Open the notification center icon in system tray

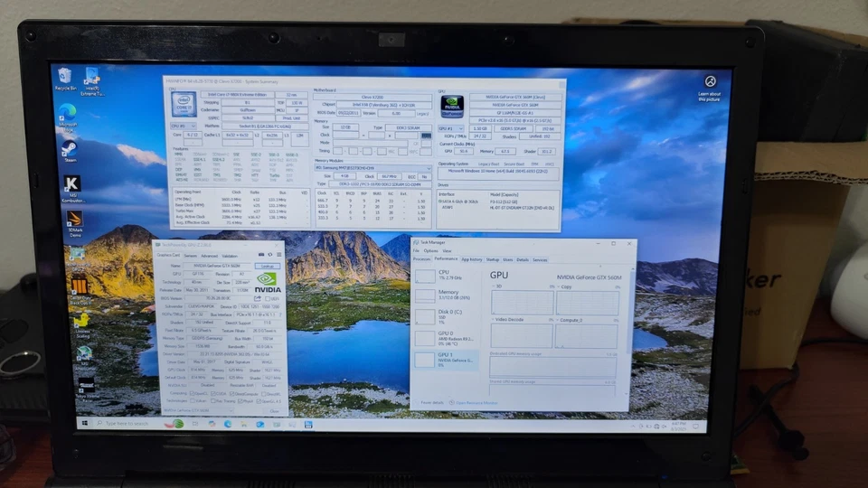[696, 426]
